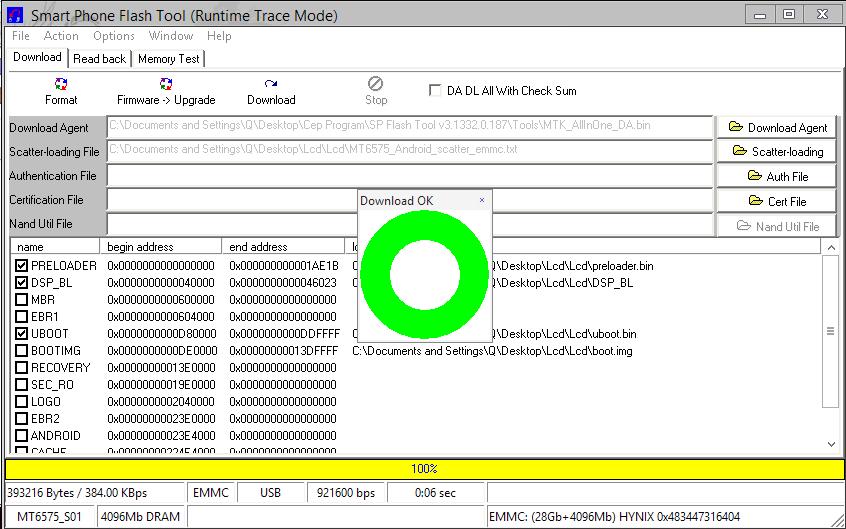The width and height of the screenshot is (846, 529).
Task: Open the Options menu
Action: tap(114, 36)
